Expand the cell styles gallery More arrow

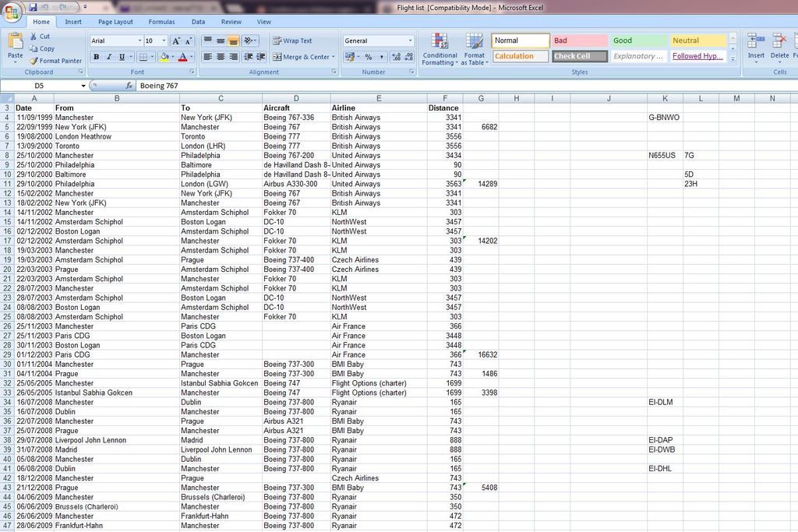click(x=733, y=59)
